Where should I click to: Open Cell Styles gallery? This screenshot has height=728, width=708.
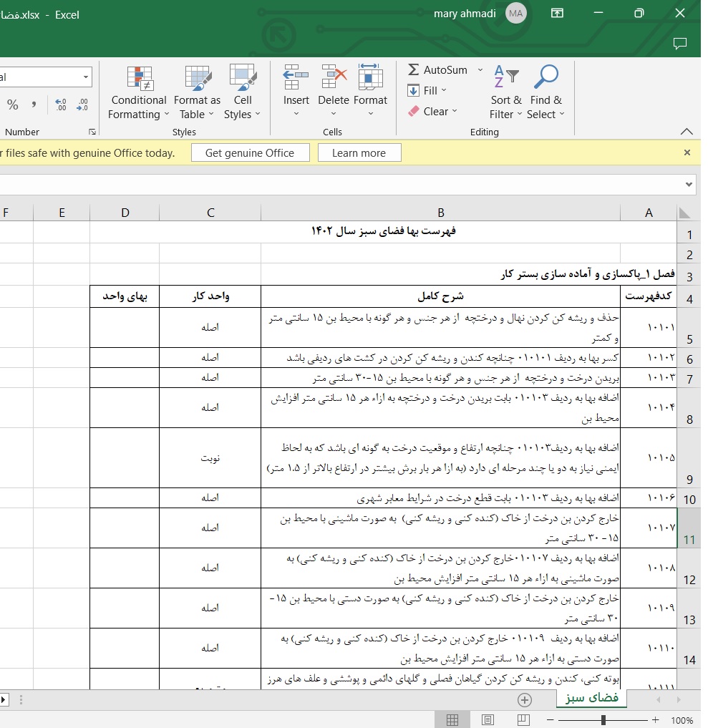[243, 92]
